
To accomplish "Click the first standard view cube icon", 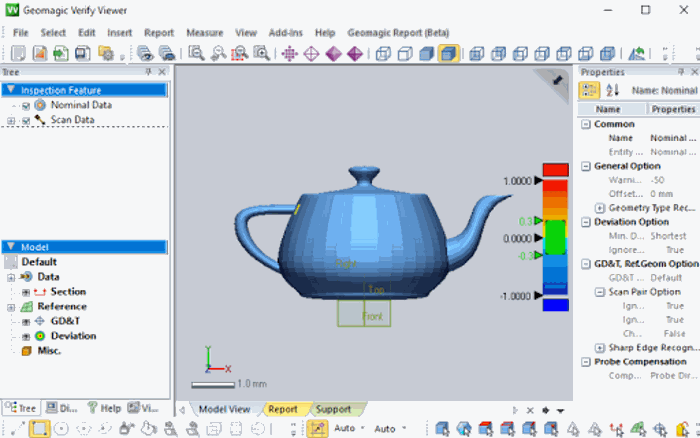I will pyautogui.click(x=477, y=54).
